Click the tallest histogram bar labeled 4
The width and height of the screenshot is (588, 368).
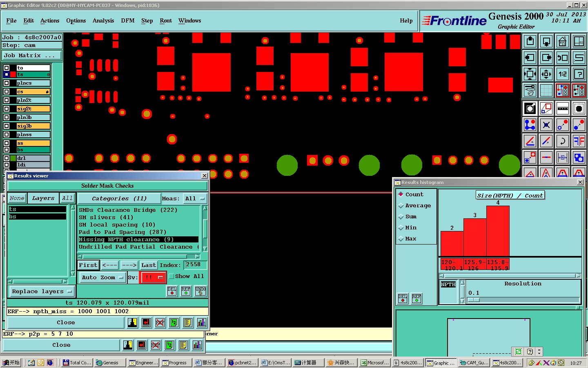tap(498, 231)
